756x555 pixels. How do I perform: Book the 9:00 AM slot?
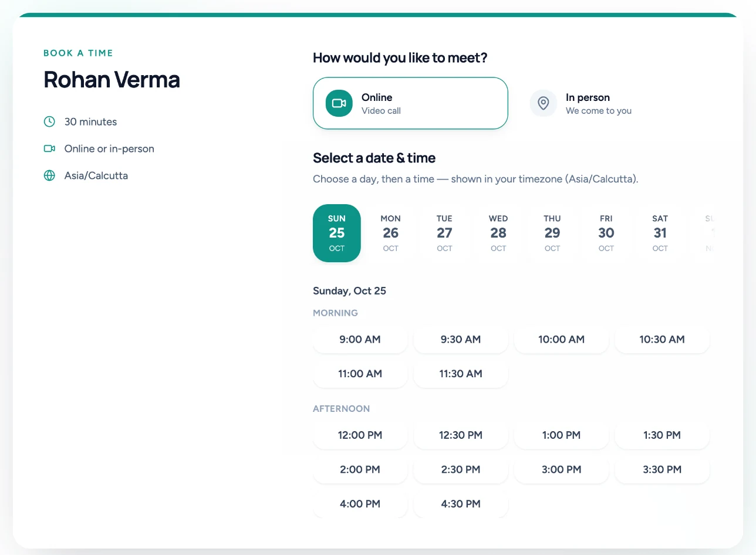[x=360, y=339]
